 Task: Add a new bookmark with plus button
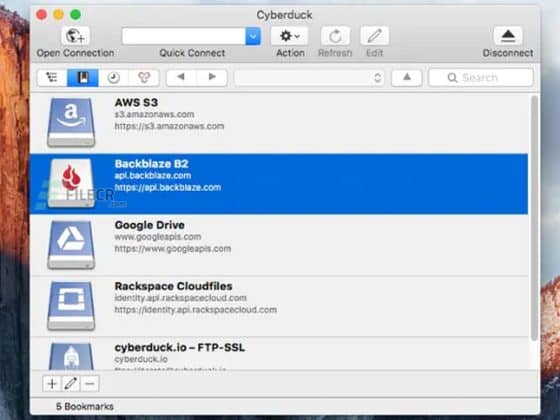point(52,384)
